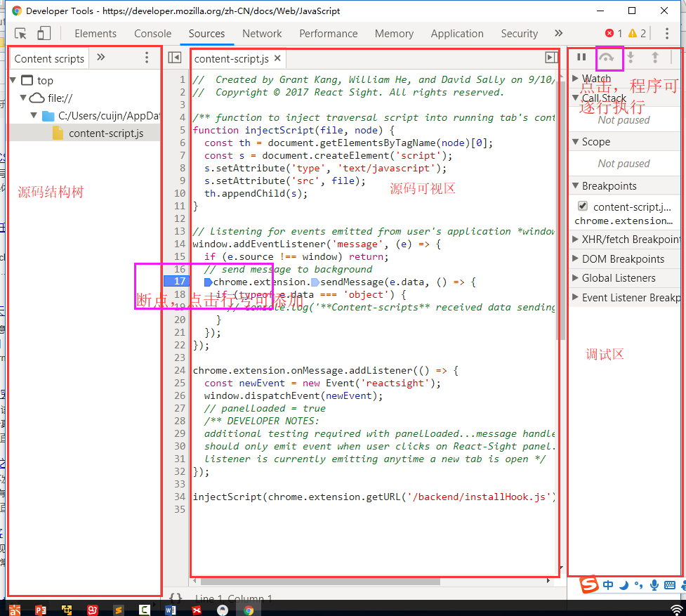Expand the Watch section
686x616 pixels.
[575, 78]
